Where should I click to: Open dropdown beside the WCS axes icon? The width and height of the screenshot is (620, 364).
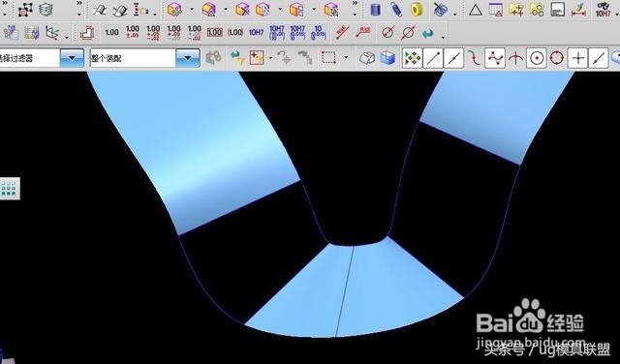(67, 37)
